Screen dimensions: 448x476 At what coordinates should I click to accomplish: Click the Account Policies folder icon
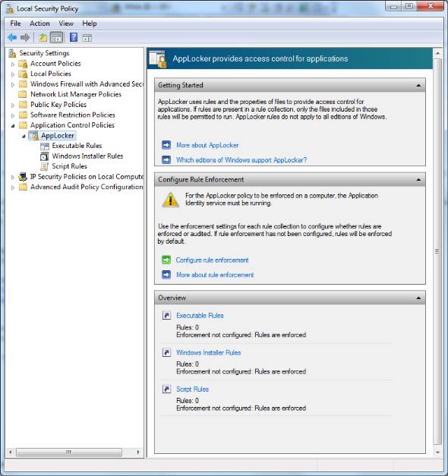23,64
